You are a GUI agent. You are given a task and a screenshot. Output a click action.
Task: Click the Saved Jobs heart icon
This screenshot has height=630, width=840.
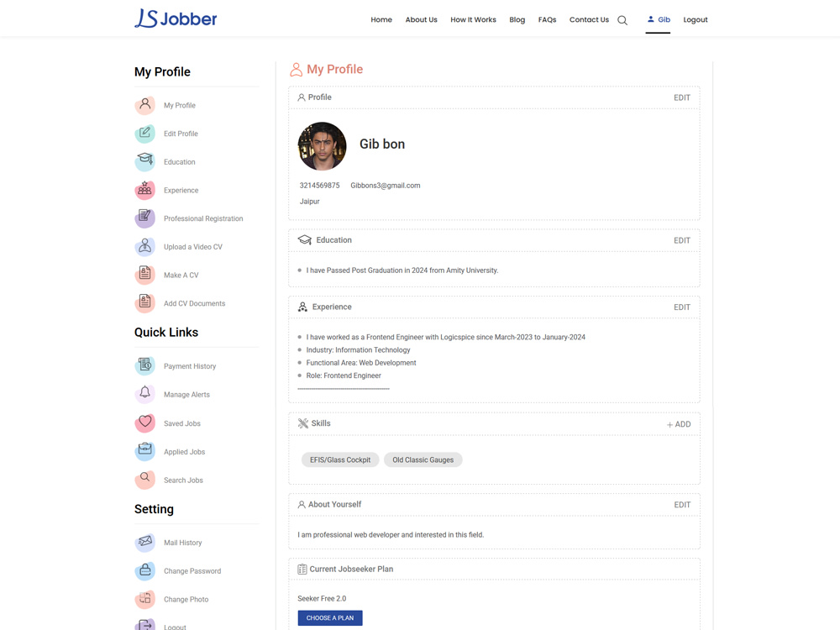coord(144,423)
